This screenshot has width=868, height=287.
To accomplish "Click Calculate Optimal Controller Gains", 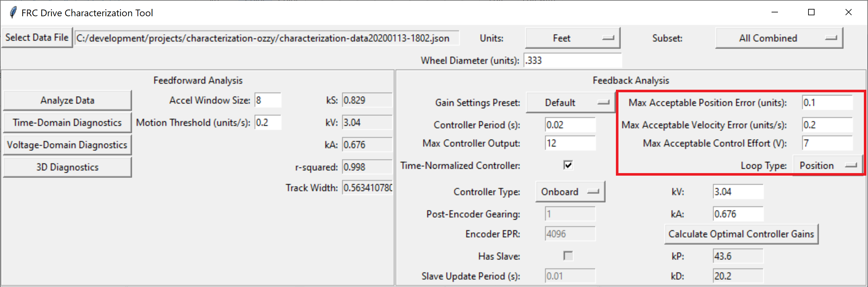I will click(x=741, y=234).
